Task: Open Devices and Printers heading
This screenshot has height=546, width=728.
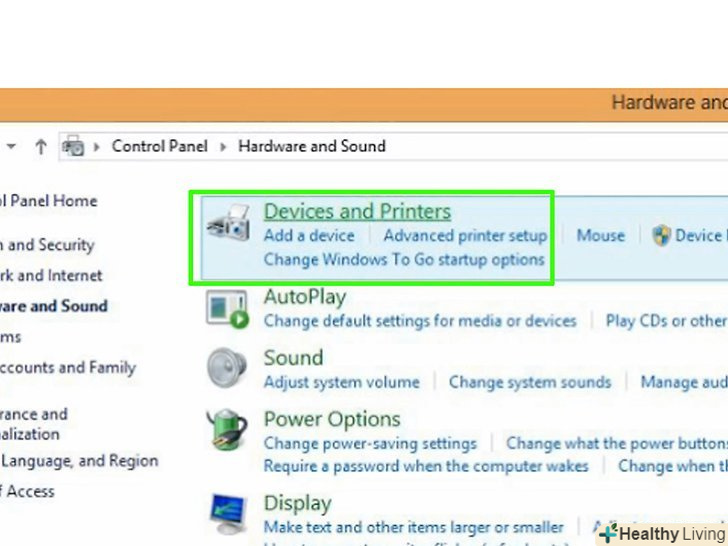Action: pos(357,212)
